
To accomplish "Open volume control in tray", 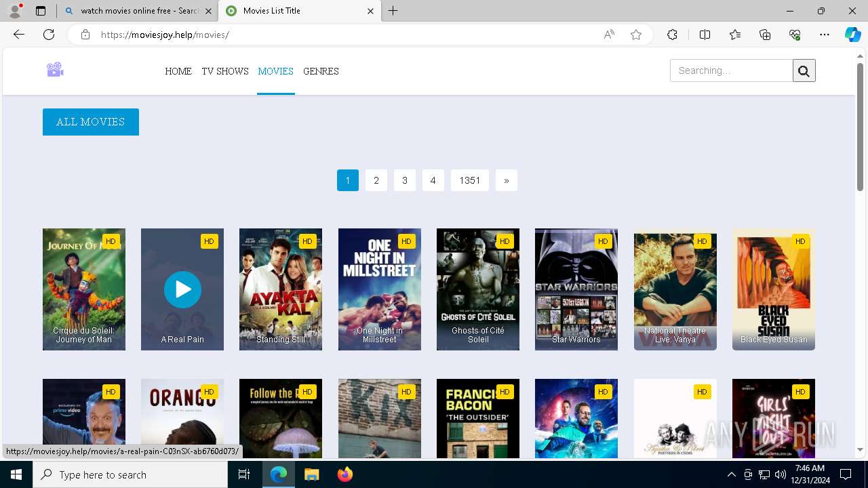I will (x=780, y=474).
